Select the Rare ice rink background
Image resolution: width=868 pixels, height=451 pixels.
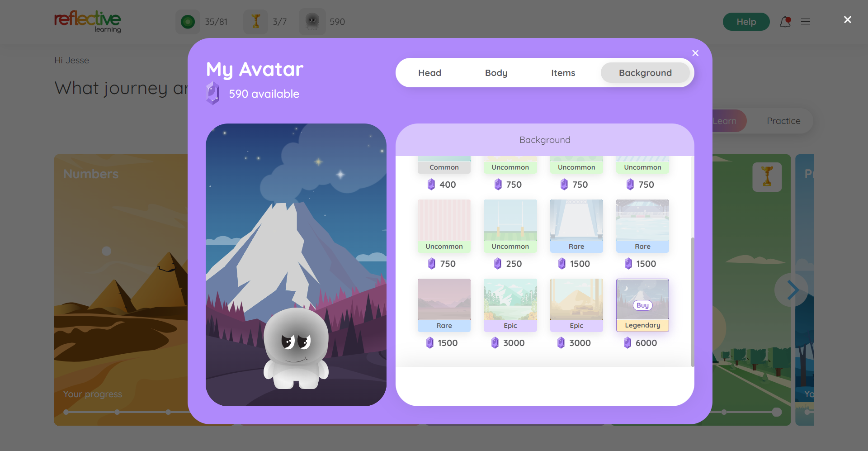642,221
